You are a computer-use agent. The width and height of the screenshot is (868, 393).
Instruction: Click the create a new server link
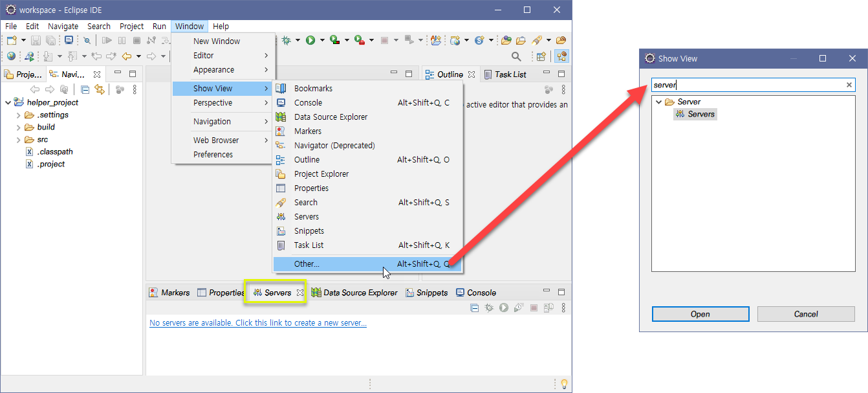point(258,323)
